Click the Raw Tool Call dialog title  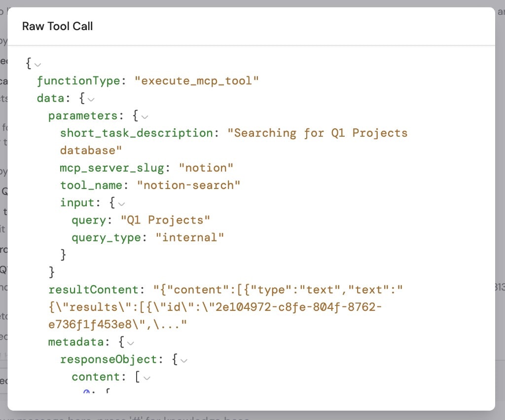point(57,26)
